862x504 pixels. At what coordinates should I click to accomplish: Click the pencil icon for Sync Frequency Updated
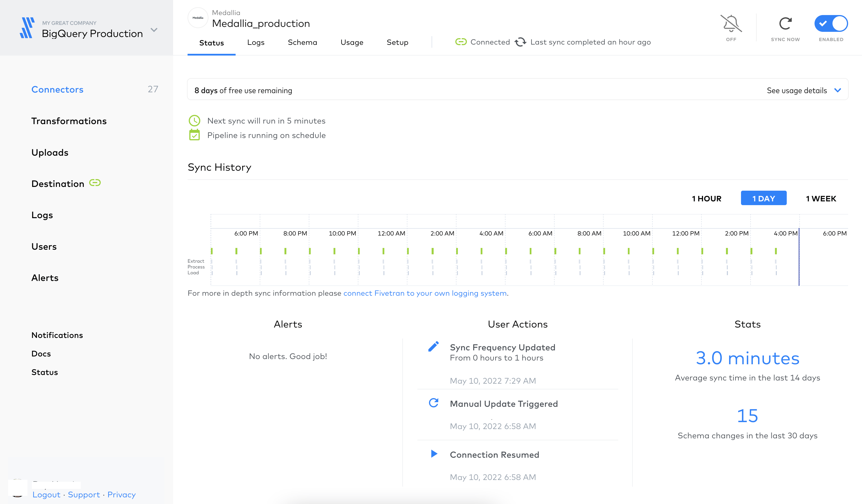click(433, 346)
